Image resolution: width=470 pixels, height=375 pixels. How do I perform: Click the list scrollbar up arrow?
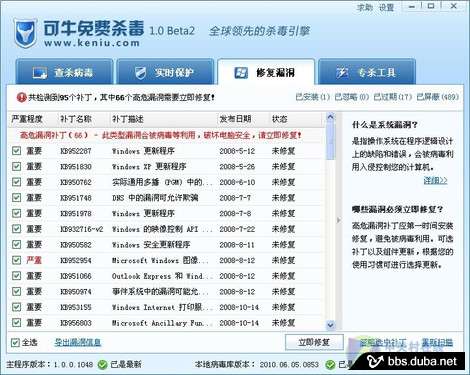[330, 117]
